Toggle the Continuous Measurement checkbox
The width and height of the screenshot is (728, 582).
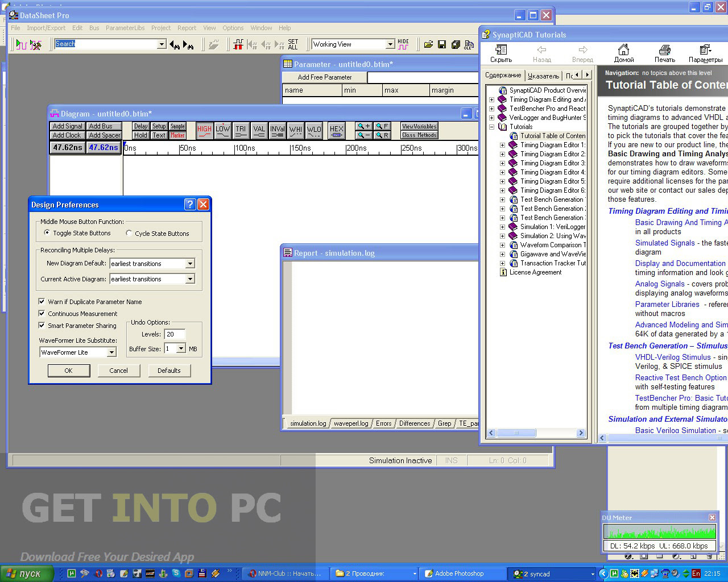point(42,314)
